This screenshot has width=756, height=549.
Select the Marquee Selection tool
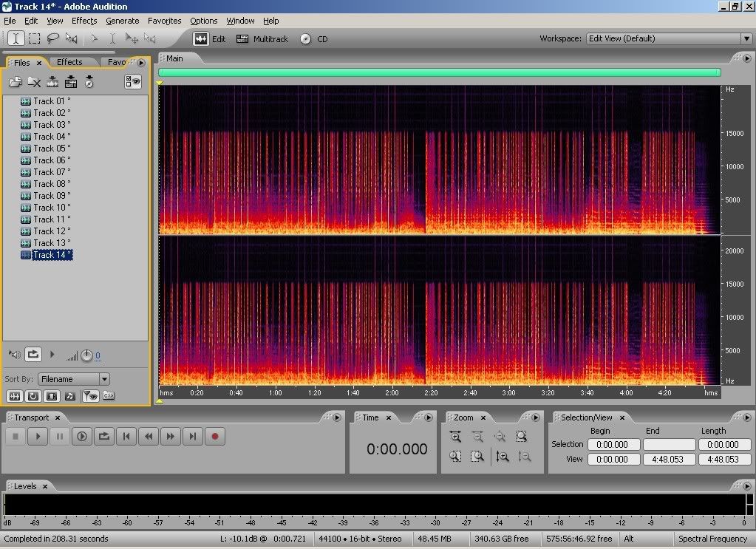pyautogui.click(x=34, y=38)
